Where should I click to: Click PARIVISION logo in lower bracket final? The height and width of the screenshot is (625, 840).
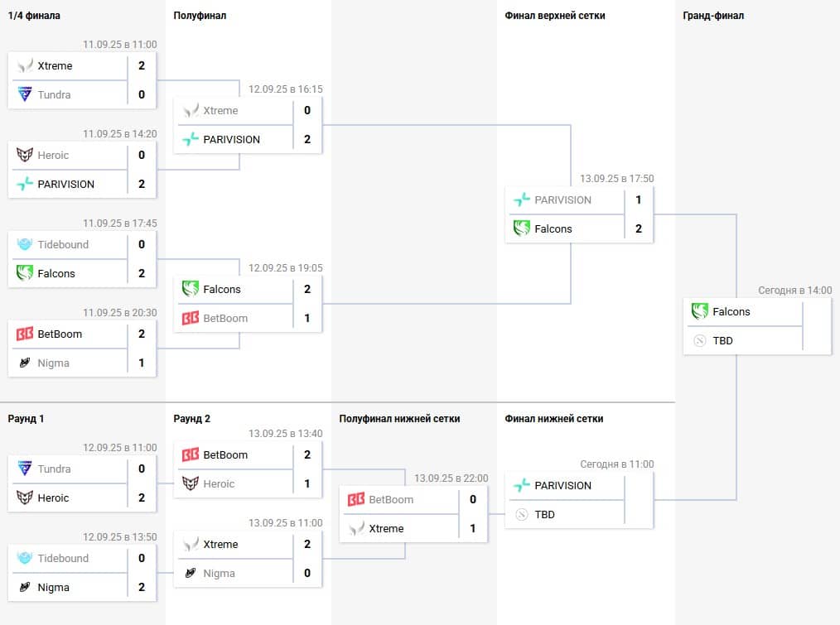(x=522, y=486)
